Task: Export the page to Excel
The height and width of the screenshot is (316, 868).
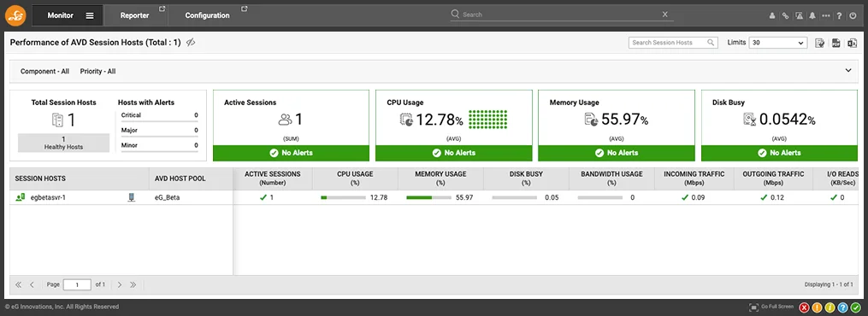Action: [x=852, y=43]
